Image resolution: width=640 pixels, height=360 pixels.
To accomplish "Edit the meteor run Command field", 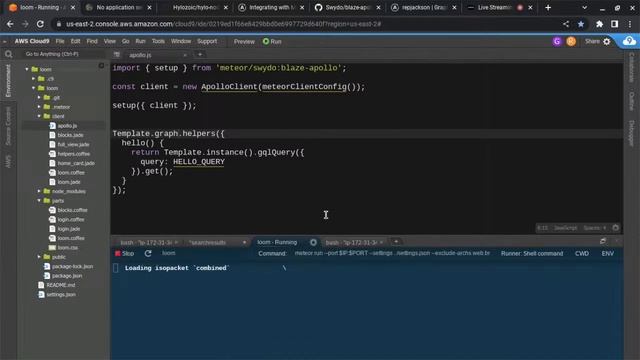I will [392, 253].
